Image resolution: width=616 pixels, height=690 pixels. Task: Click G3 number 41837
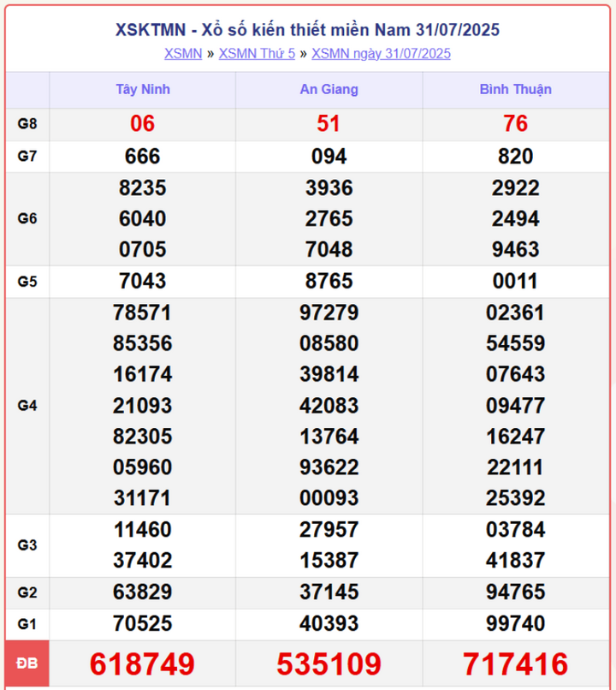[515, 561]
